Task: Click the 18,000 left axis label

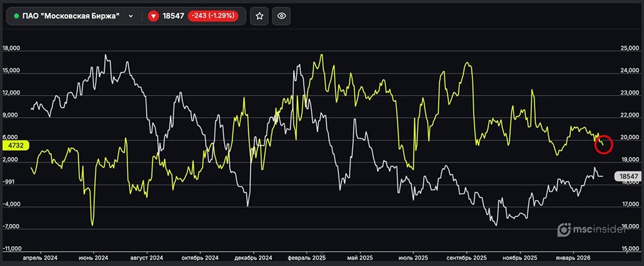Action: click(11, 48)
